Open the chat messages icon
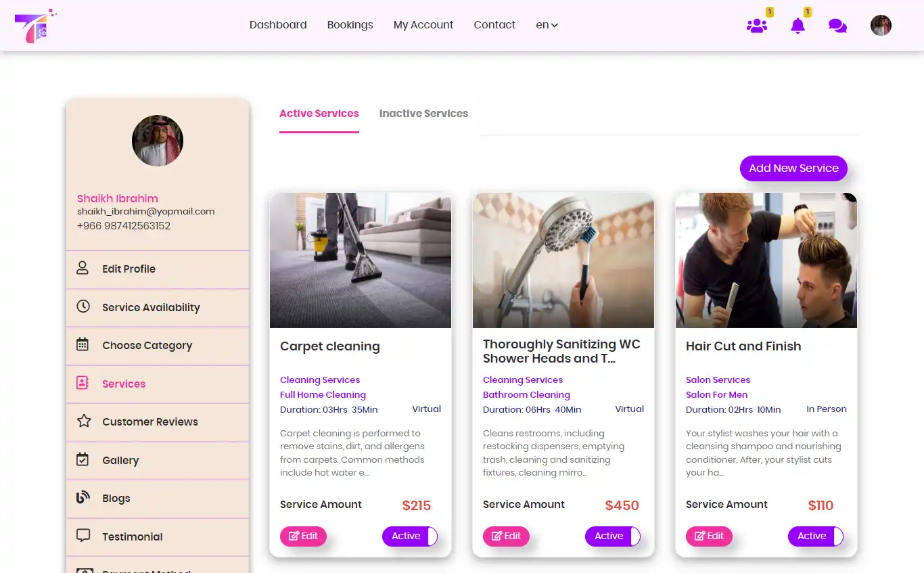The image size is (924, 573). tap(837, 25)
